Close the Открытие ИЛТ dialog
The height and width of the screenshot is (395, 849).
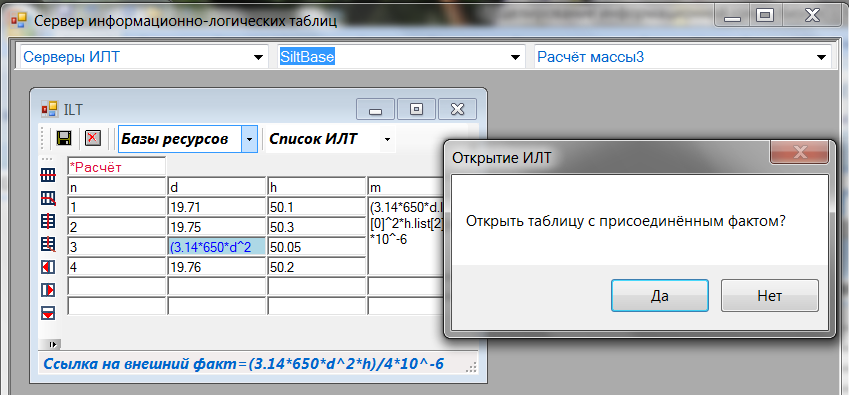click(x=799, y=153)
